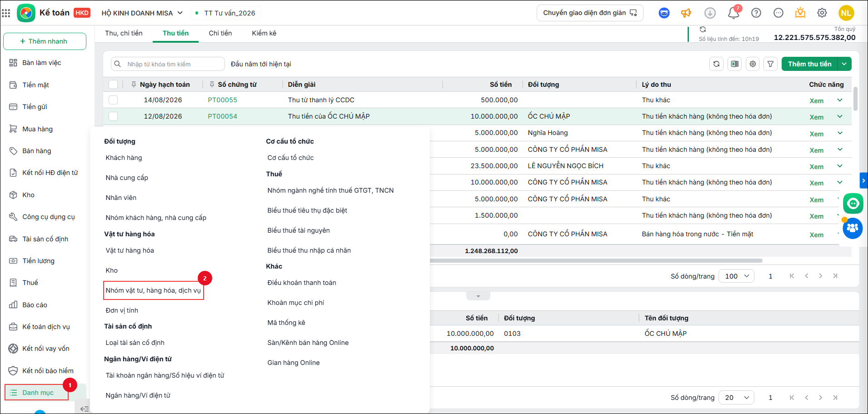Open the Thêm thu tiền dropdown arrow
The image size is (868, 414).
pos(844,64)
